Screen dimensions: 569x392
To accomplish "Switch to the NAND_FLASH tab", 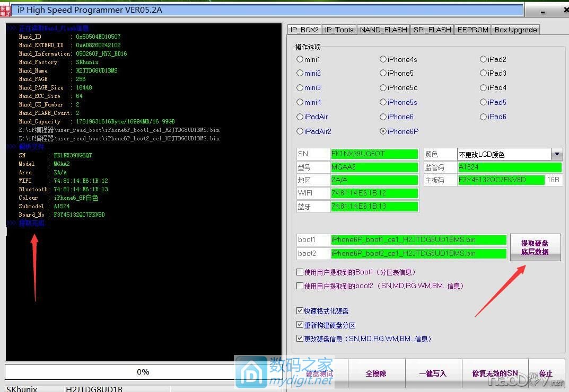I will pos(383,30).
